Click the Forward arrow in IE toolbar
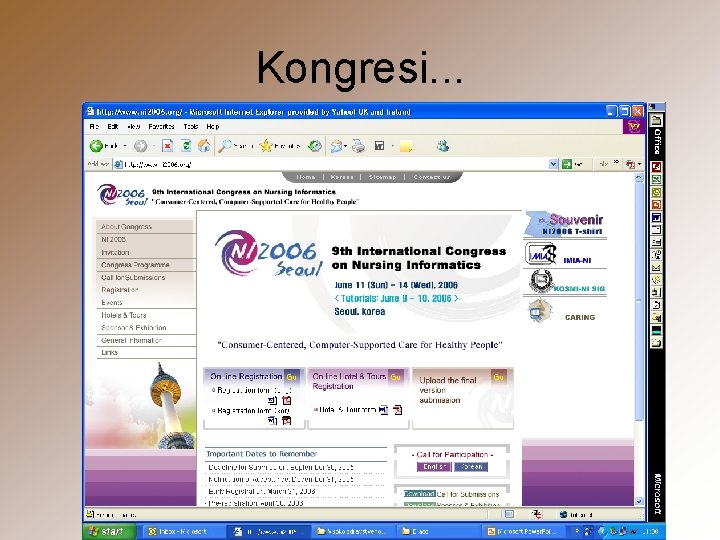This screenshot has height=540, width=720. pos(141,146)
